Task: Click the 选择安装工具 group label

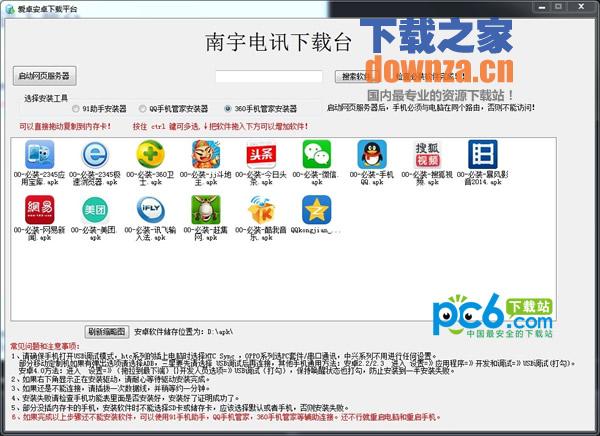Action: tap(46, 98)
